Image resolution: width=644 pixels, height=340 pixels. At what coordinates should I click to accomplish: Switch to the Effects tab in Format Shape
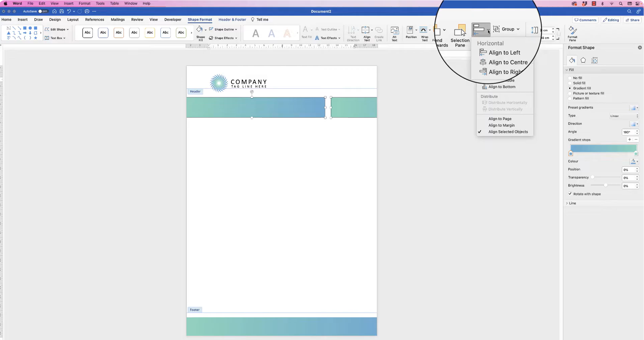coord(583,60)
